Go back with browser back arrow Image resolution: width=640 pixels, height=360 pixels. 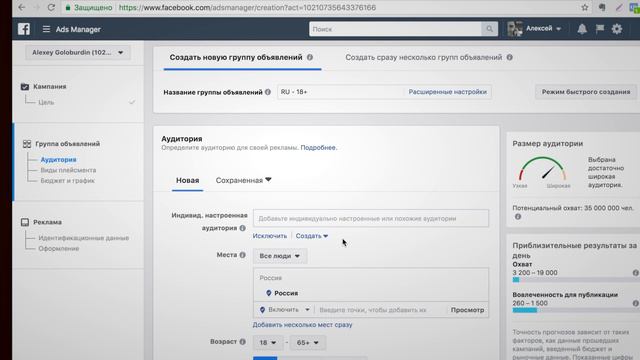22,7
